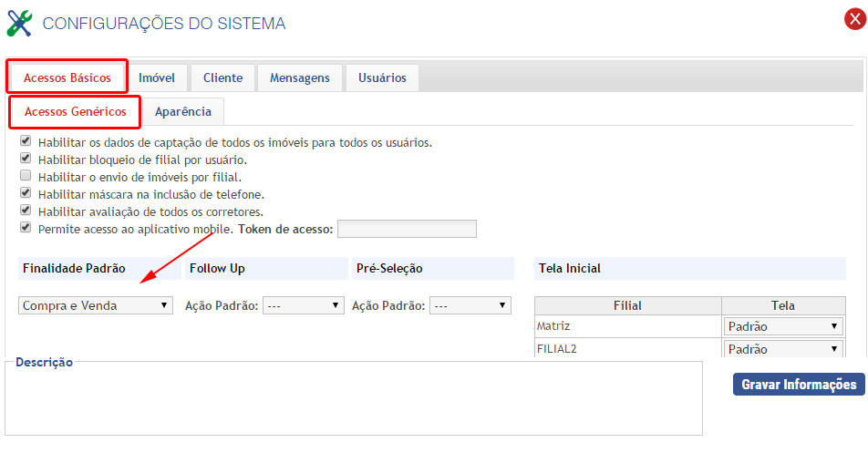The height and width of the screenshot is (453, 868).
Task: Toggle máscara na inclusão de telefone
Action: coord(26,193)
